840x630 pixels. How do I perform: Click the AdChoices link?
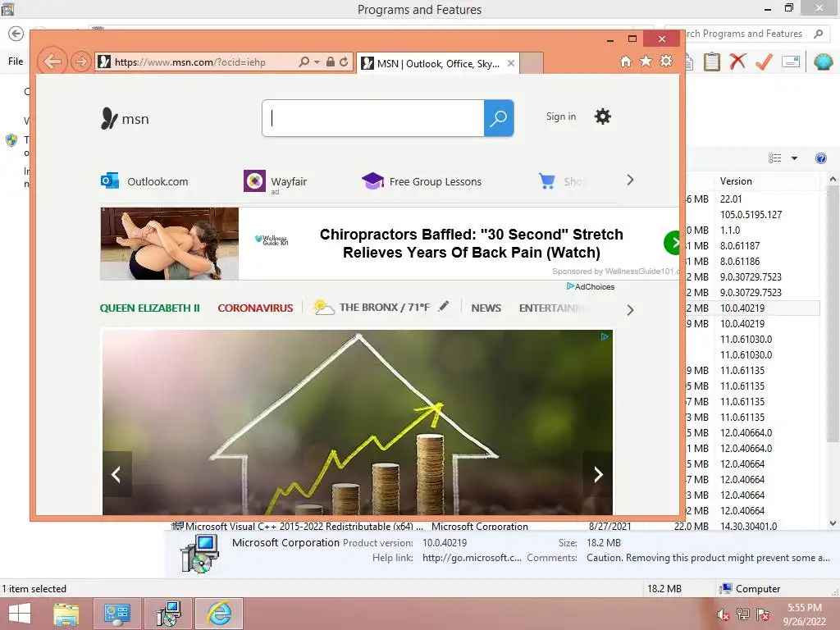(x=591, y=286)
